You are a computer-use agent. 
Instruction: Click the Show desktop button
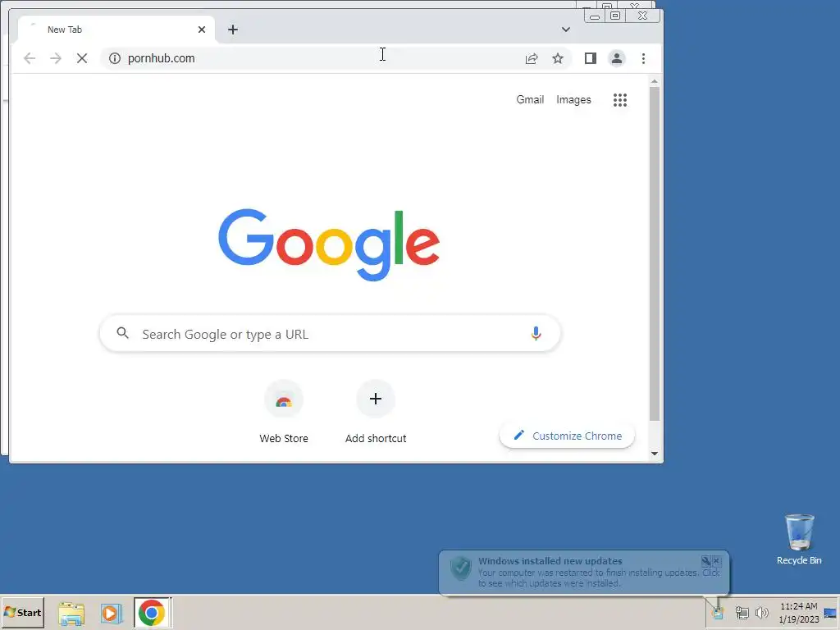click(832, 612)
